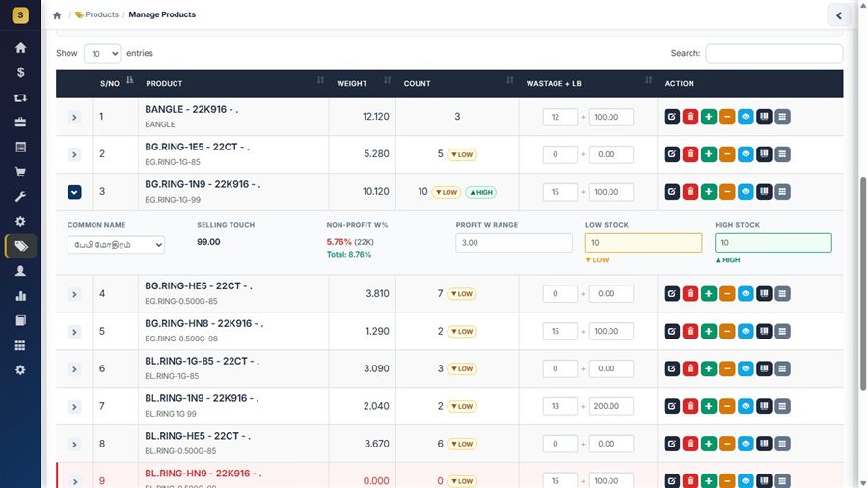Edit the Profit W Range field
The width and height of the screenshot is (868, 488).
514,243
